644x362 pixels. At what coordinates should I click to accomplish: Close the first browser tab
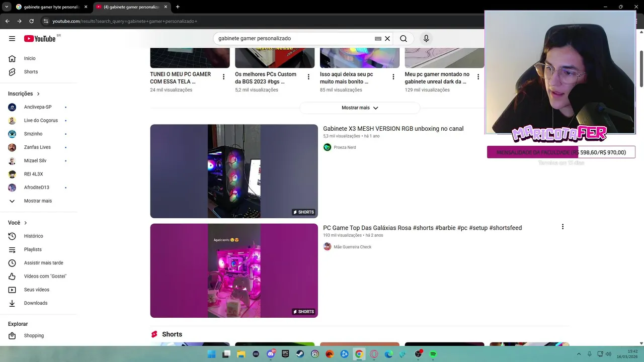pyautogui.click(x=86, y=7)
